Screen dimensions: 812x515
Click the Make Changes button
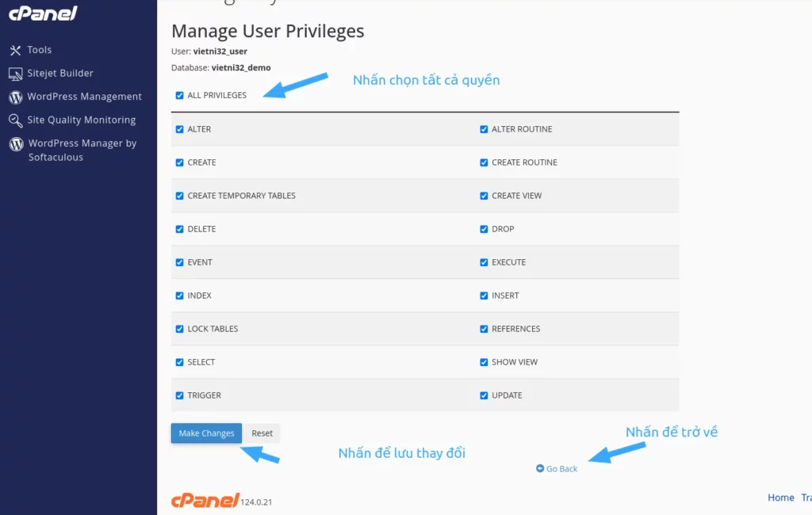205,433
